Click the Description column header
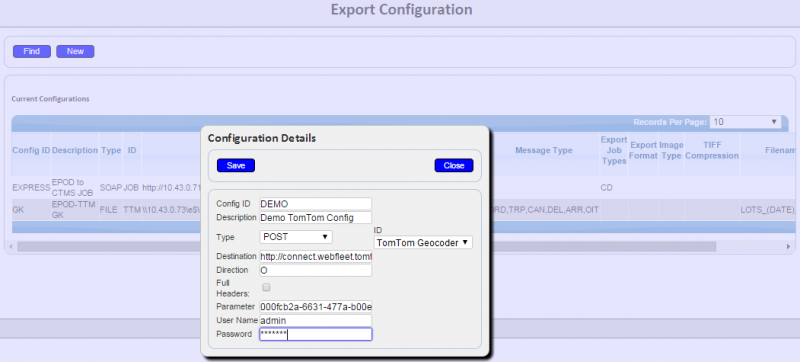The image size is (800, 362). (x=75, y=150)
